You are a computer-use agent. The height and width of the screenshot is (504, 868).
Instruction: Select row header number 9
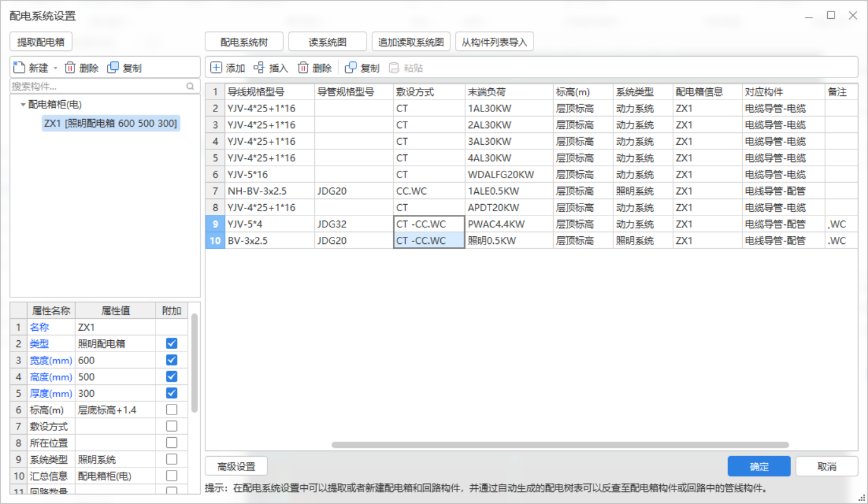tap(215, 224)
